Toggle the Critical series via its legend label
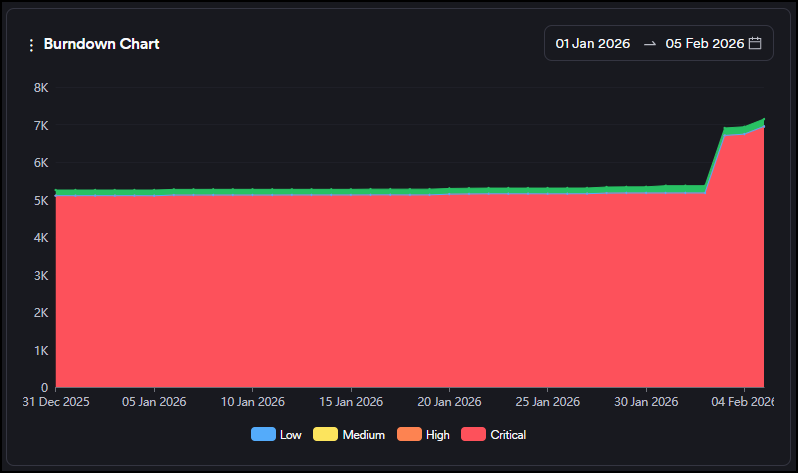Screen dimensions: 798x473 click(x=508, y=435)
